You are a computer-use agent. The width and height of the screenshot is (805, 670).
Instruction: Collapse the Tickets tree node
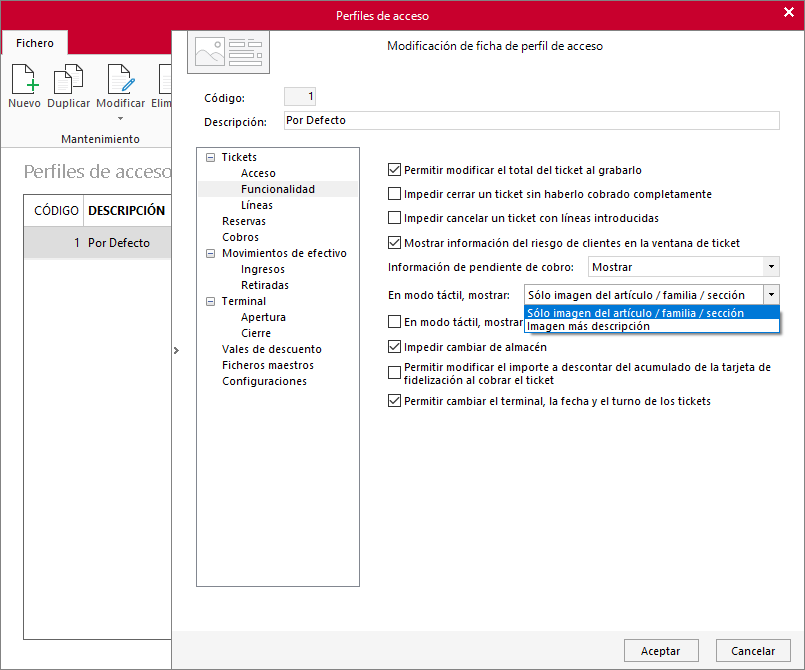coord(210,157)
